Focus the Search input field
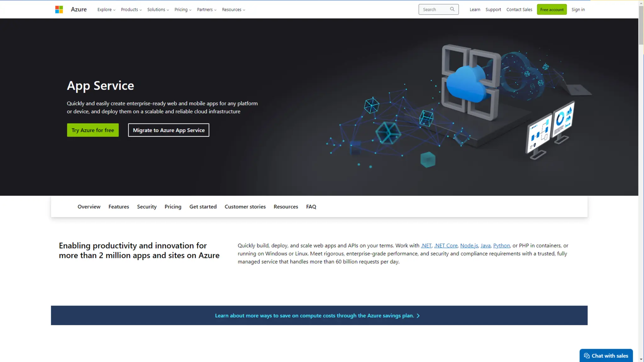Screen dimensions: 644x362 (x=438, y=9)
